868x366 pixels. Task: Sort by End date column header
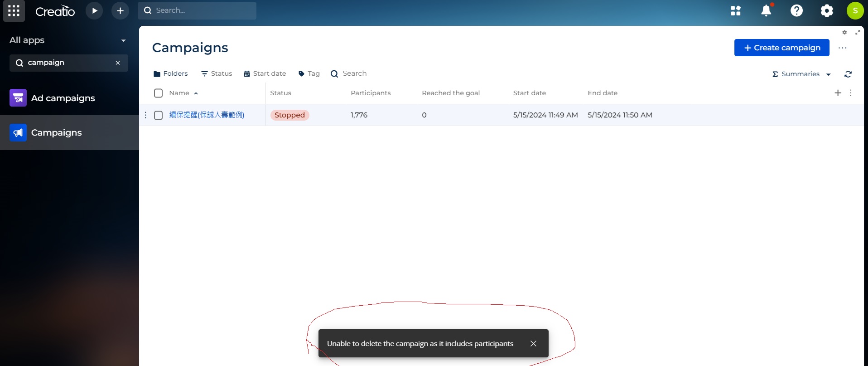coord(603,93)
